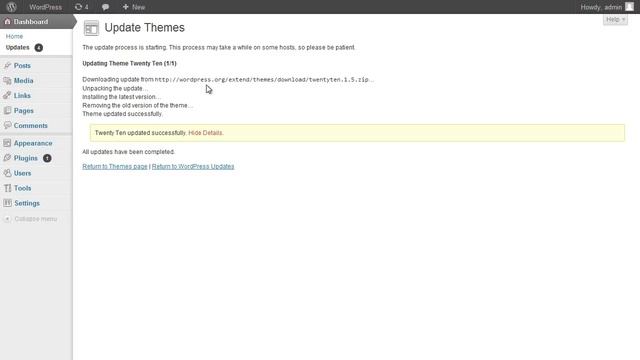
Task: Click the Hide Details link
Action: coord(205,133)
